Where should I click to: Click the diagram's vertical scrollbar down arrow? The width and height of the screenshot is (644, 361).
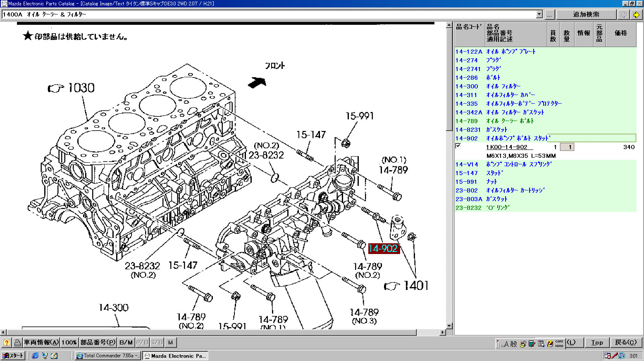[449, 326]
